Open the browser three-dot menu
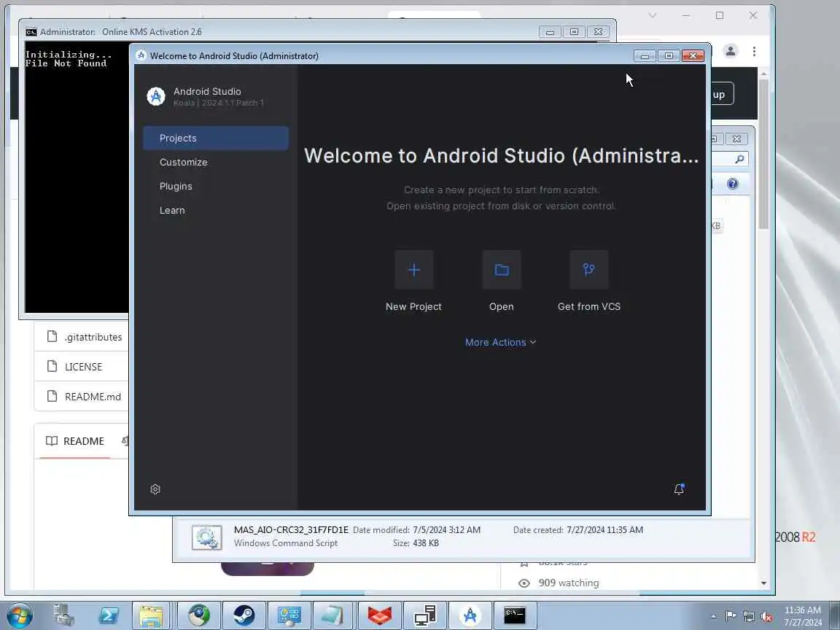 point(754,51)
